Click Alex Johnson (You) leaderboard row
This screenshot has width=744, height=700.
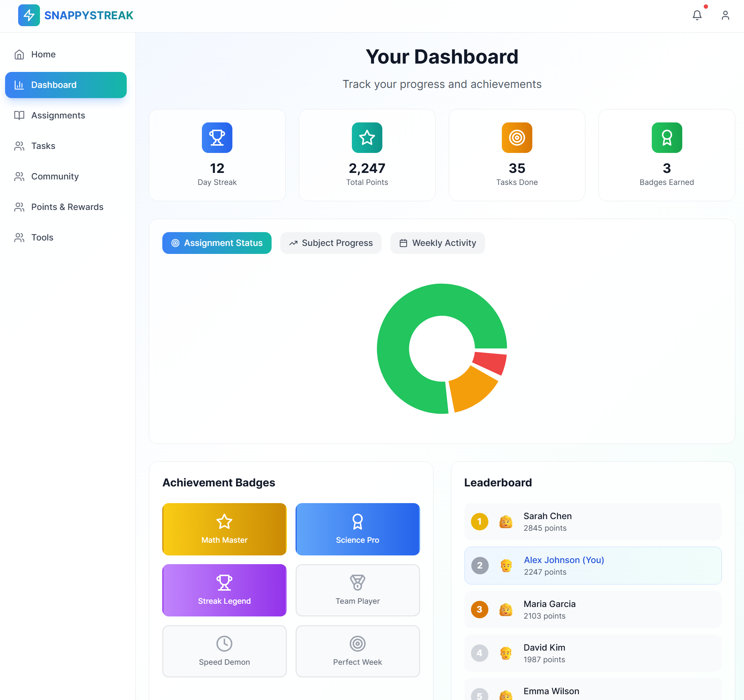pos(593,565)
